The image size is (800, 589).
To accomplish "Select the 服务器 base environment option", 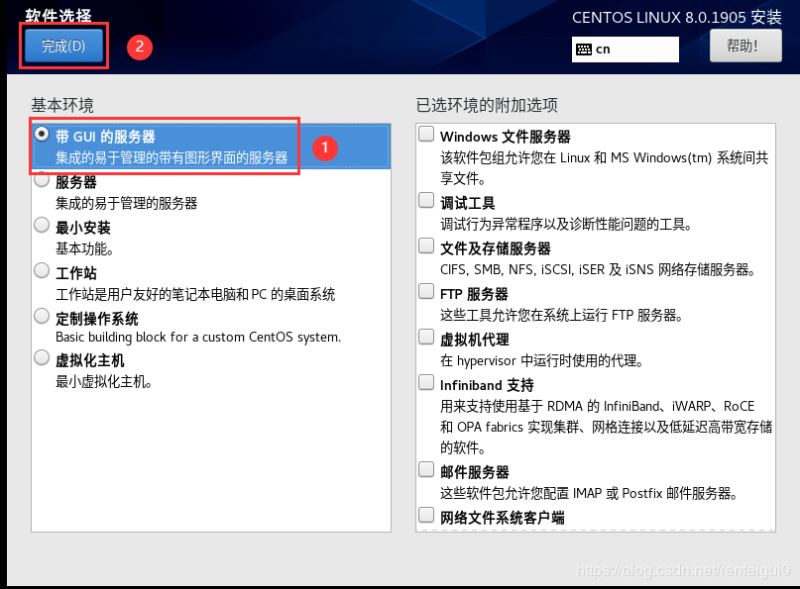I will (41, 181).
